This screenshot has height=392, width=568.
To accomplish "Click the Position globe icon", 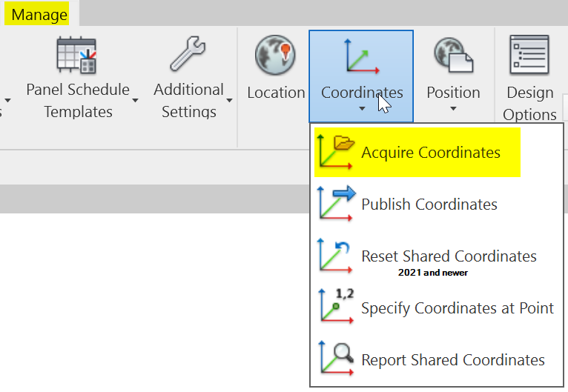I will click(453, 56).
